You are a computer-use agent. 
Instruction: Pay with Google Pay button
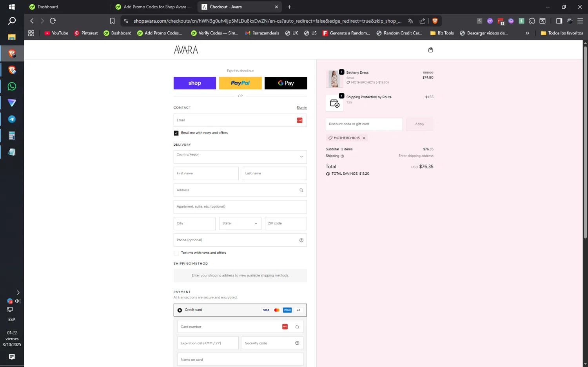[x=286, y=83]
